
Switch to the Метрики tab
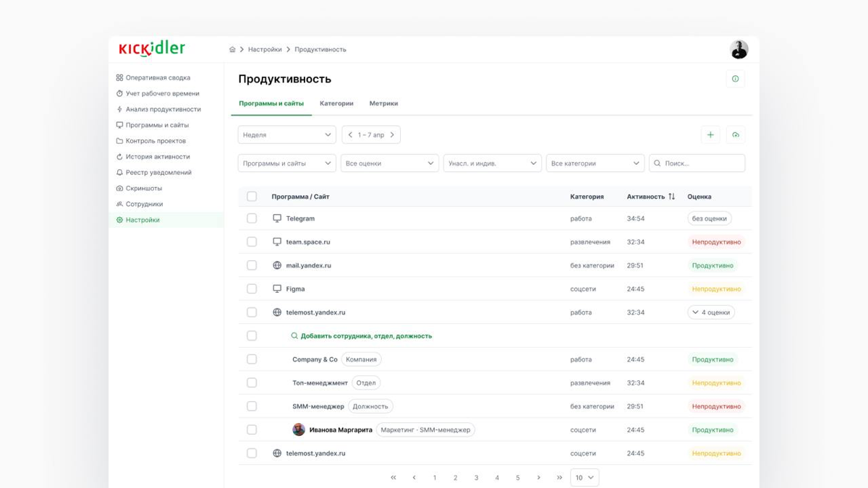(383, 103)
